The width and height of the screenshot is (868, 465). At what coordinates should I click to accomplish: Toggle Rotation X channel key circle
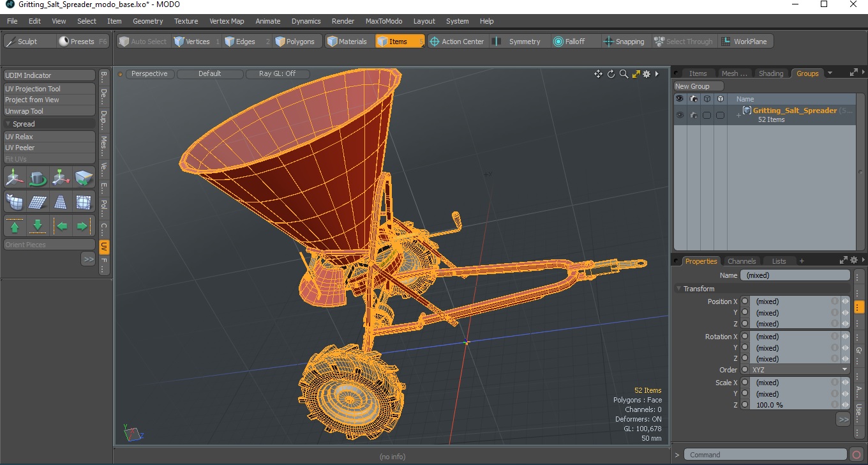click(x=744, y=337)
